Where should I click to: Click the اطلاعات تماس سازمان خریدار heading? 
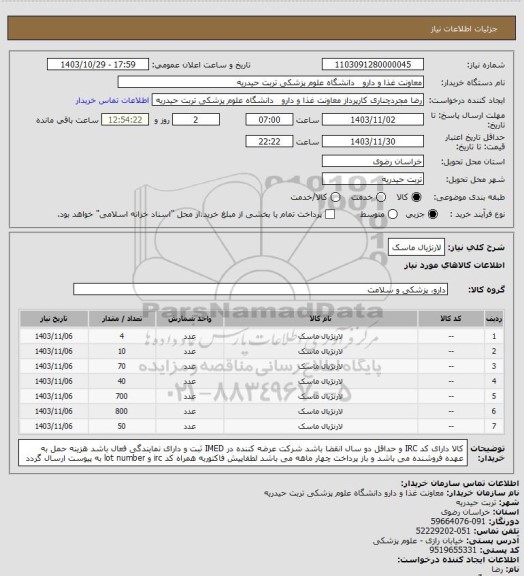[460, 483]
